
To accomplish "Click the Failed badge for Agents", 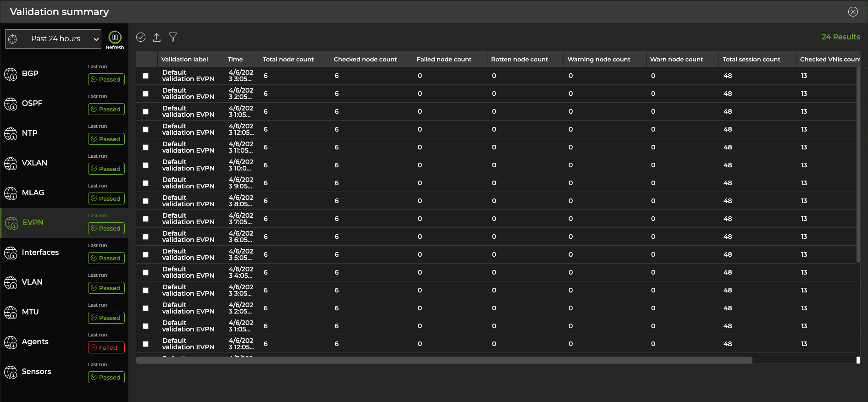I will click(x=106, y=347).
